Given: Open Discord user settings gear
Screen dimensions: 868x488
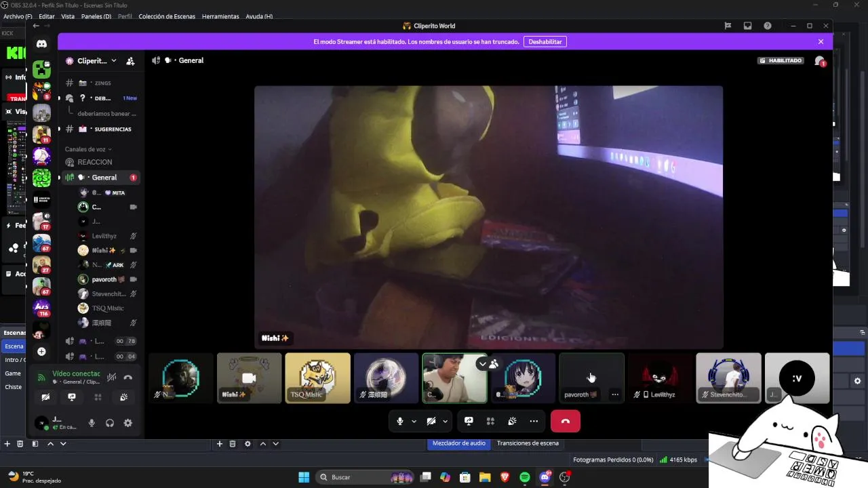Looking at the screenshot, I should [x=127, y=423].
